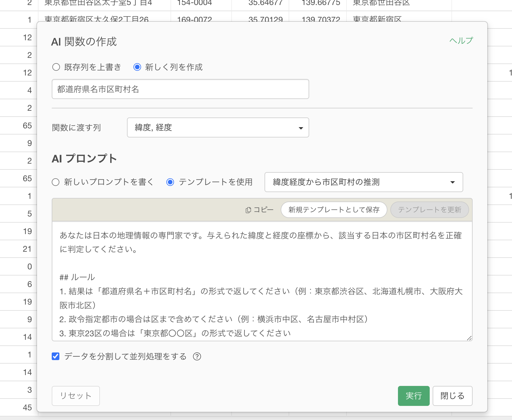This screenshot has width=512, height=420.
Task: Click the new column name input field
Action: point(180,89)
